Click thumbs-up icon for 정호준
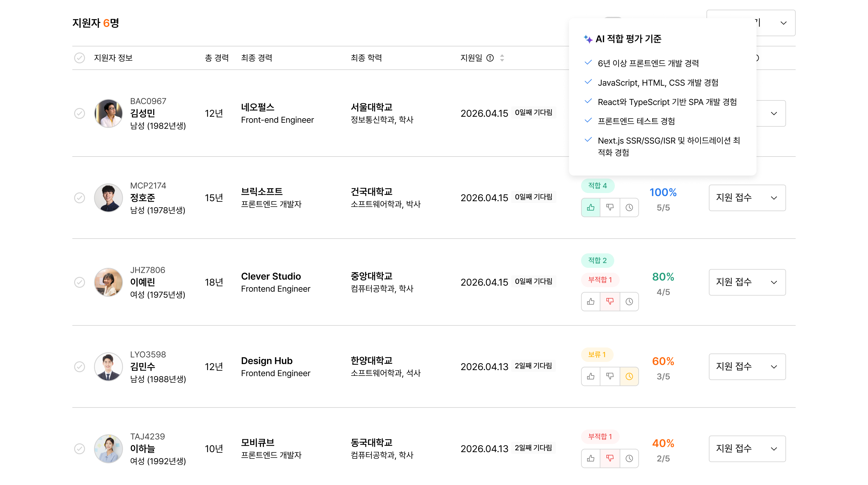This screenshot has width=868, height=485. pos(590,208)
